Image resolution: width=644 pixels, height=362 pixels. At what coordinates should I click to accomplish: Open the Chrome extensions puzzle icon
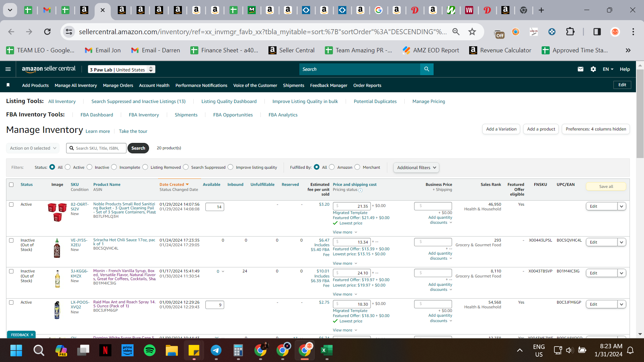(x=570, y=32)
